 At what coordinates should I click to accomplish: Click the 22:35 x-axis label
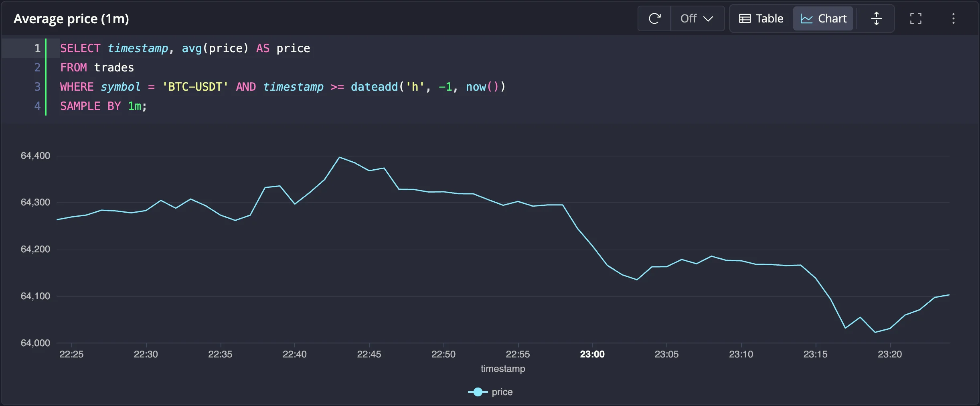[220, 354]
